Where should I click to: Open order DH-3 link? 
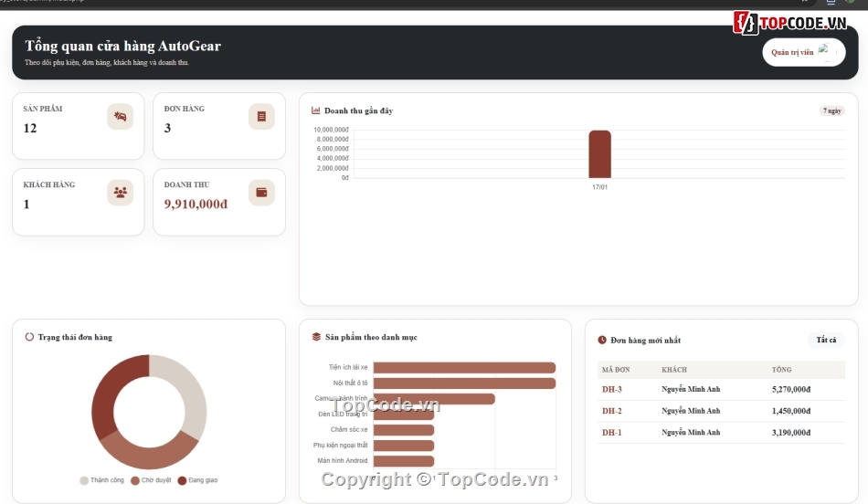pyautogui.click(x=611, y=390)
